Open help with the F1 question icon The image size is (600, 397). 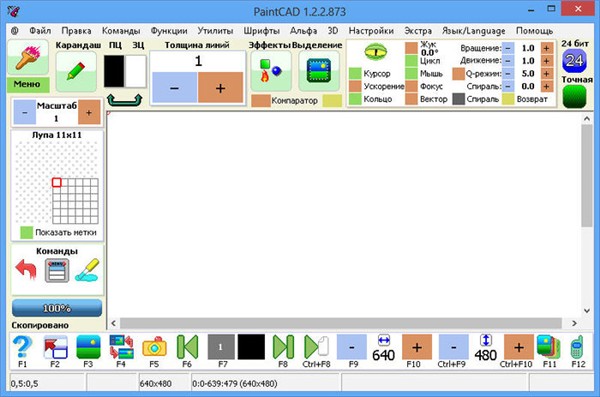23,347
